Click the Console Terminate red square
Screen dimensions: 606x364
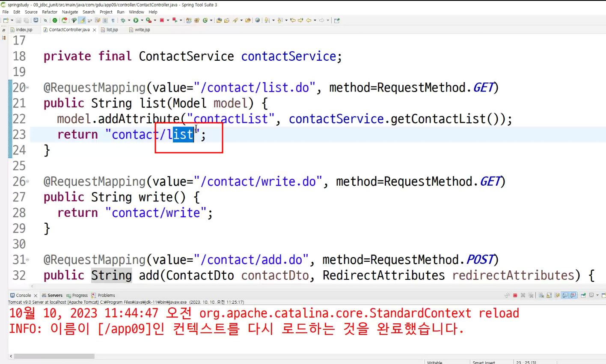coord(515,295)
